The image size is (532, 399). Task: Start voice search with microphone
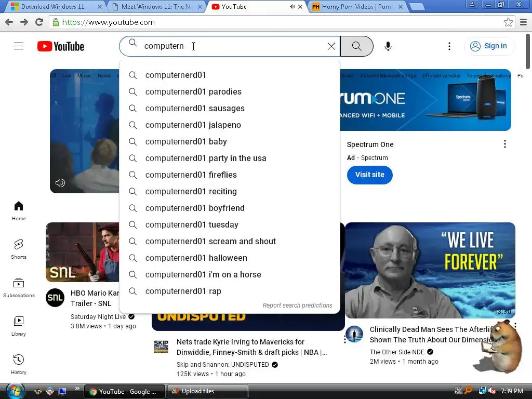[388, 46]
